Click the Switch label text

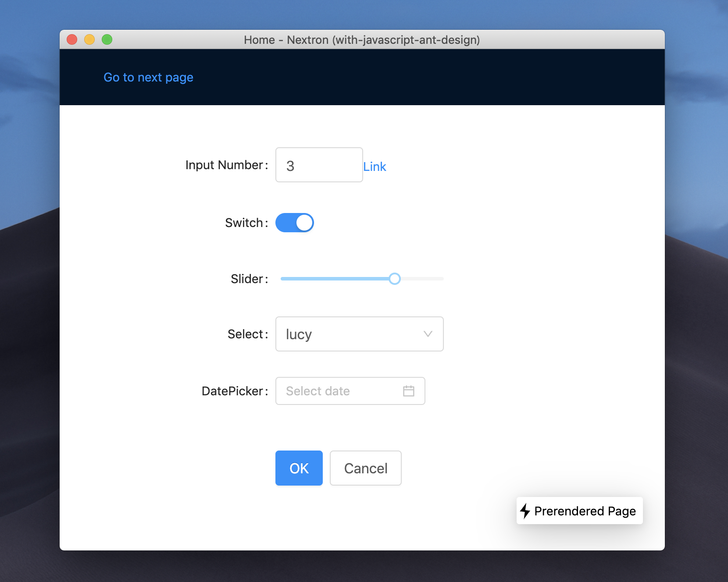(246, 223)
